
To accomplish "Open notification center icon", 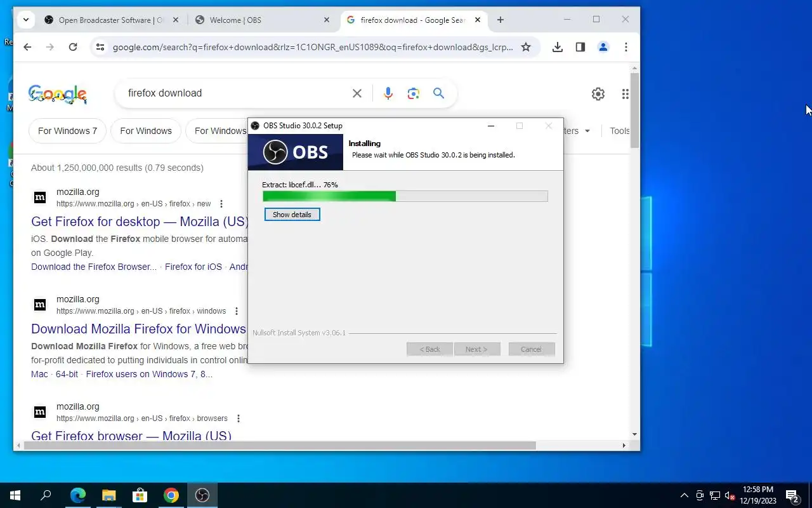I will pos(792,495).
